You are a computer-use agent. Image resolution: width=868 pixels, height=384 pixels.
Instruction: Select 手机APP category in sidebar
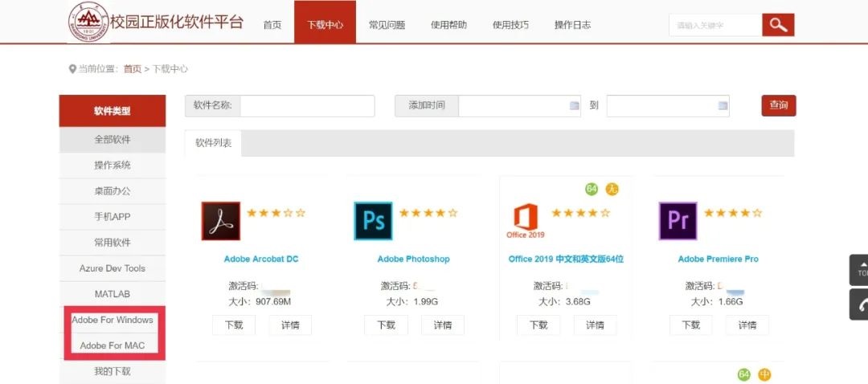pos(113,217)
